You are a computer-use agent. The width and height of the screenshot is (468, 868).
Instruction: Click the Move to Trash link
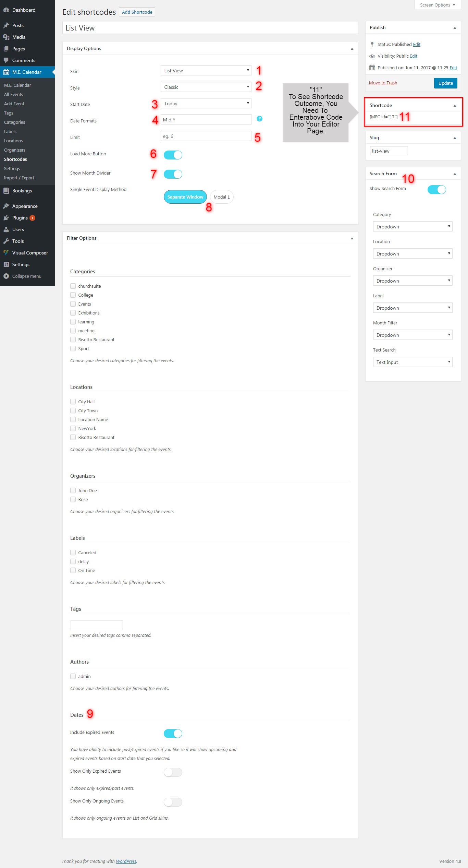tap(383, 83)
